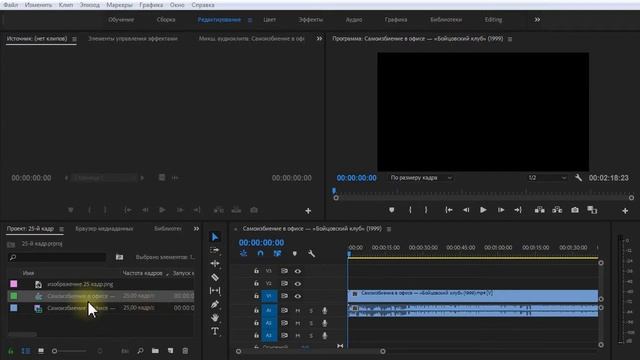This screenshot has width=640, height=360.
Task: Export frame with the camera icon
Action: point(575,210)
